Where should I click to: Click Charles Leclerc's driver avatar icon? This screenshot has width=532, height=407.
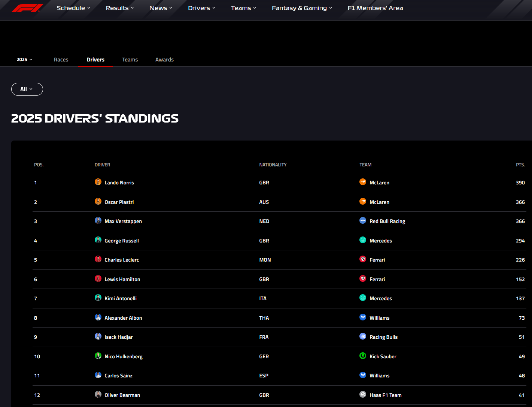[98, 259]
